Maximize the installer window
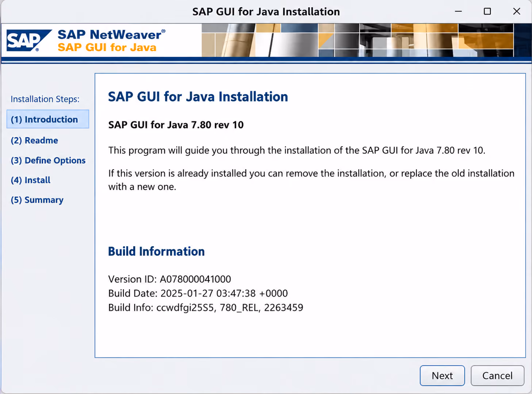The height and width of the screenshot is (394, 532). (487, 11)
